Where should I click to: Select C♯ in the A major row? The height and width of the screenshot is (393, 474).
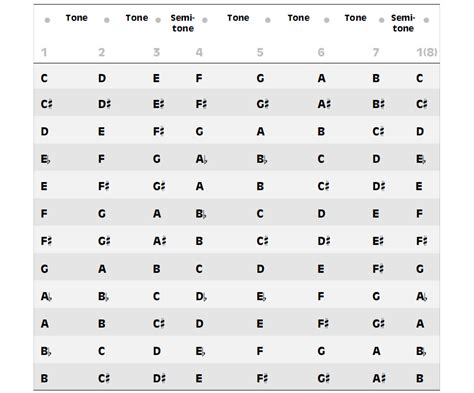coord(159,324)
